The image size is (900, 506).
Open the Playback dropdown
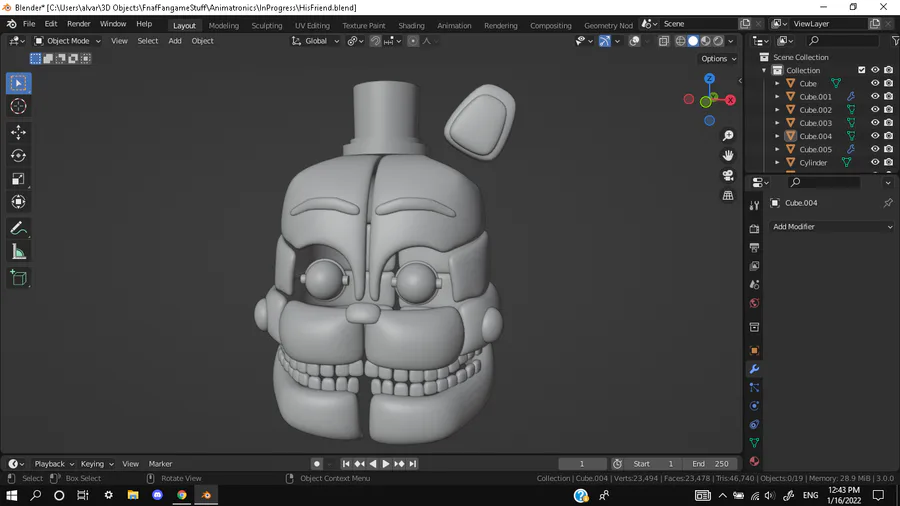55,464
